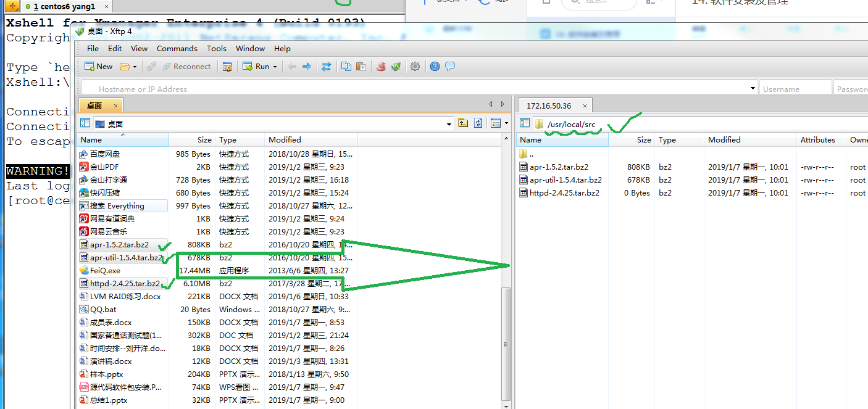The width and height of the screenshot is (868, 409).
Task: Sort local files by Name column
Action: [x=123, y=140]
